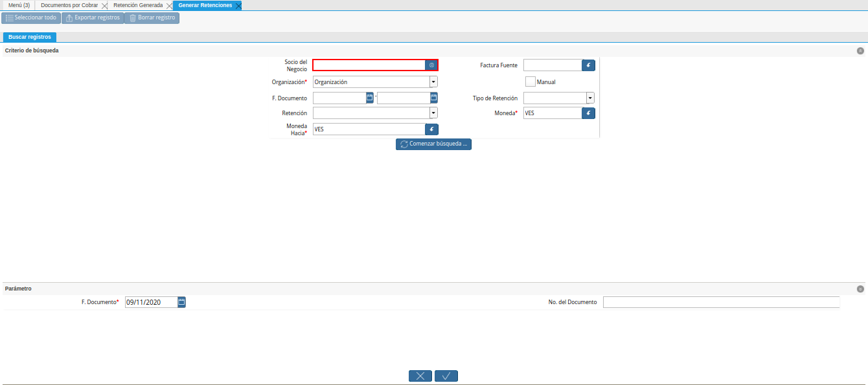Click Borrar registro button
868x385 pixels.
152,18
